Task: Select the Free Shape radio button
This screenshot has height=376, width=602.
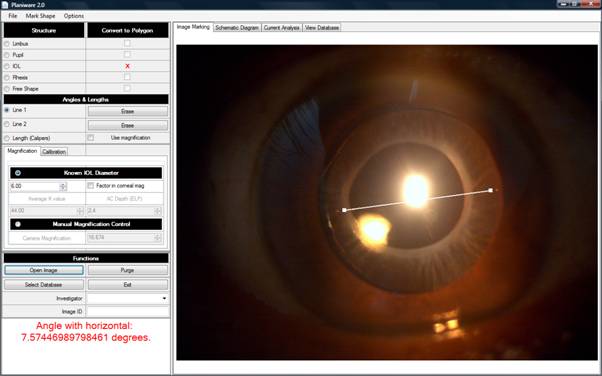Action: tap(7, 89)
